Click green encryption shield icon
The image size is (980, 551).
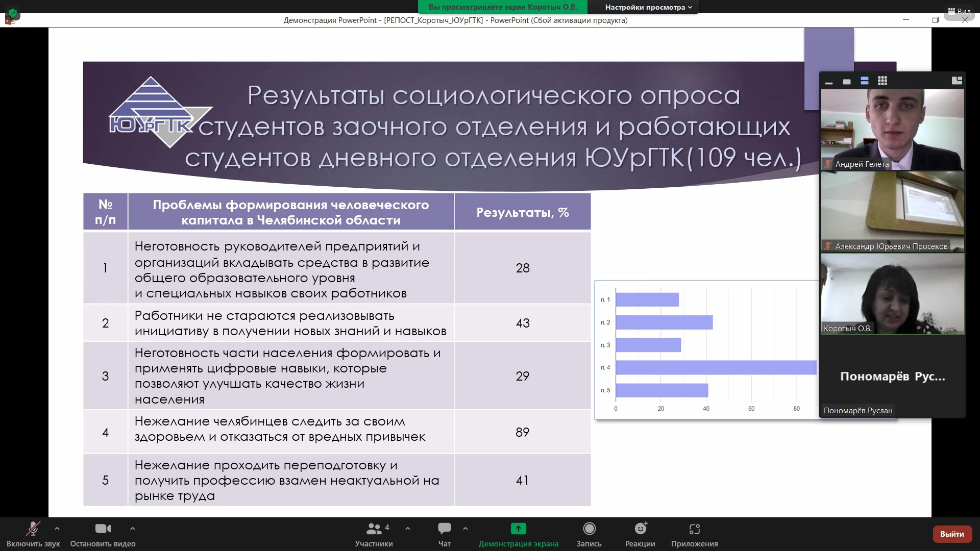(x=12, y=12)
